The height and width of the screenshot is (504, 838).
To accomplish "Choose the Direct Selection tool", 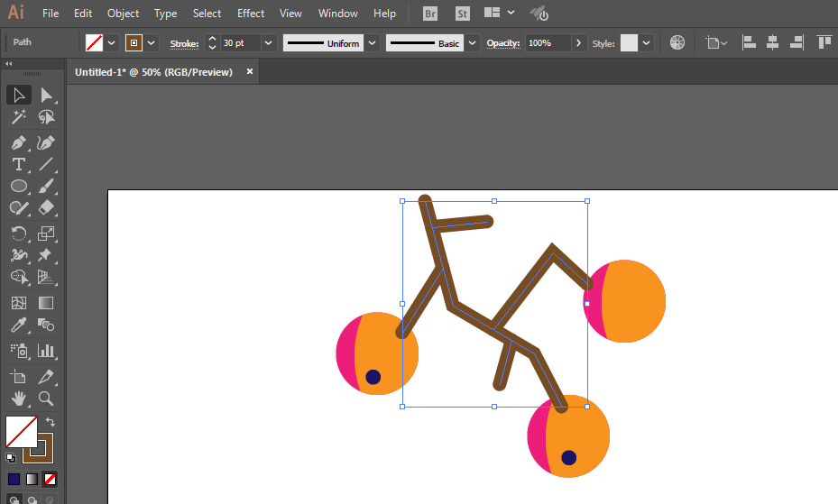I will [46, 96].
